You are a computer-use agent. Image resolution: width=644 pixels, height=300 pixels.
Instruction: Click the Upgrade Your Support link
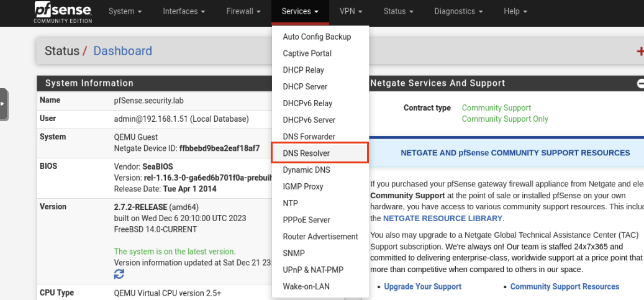[x=423, y=286]
